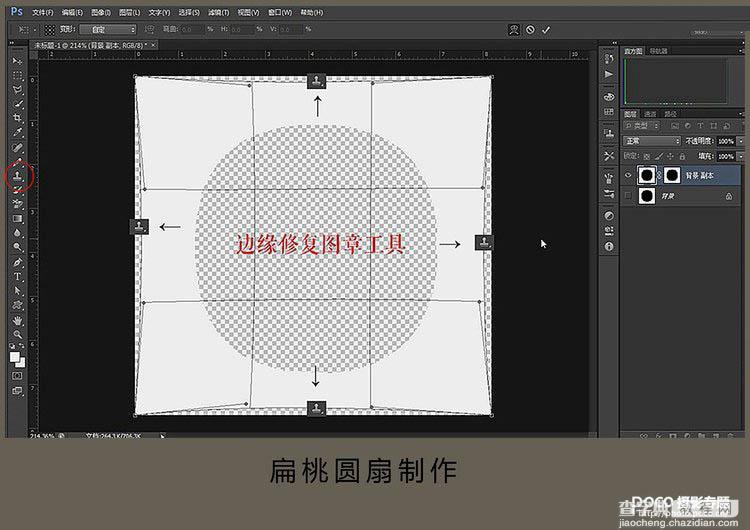Viewport: 750px width, 530px height.
Task: Pick the background color swatch
Action: tap(20, 363)
